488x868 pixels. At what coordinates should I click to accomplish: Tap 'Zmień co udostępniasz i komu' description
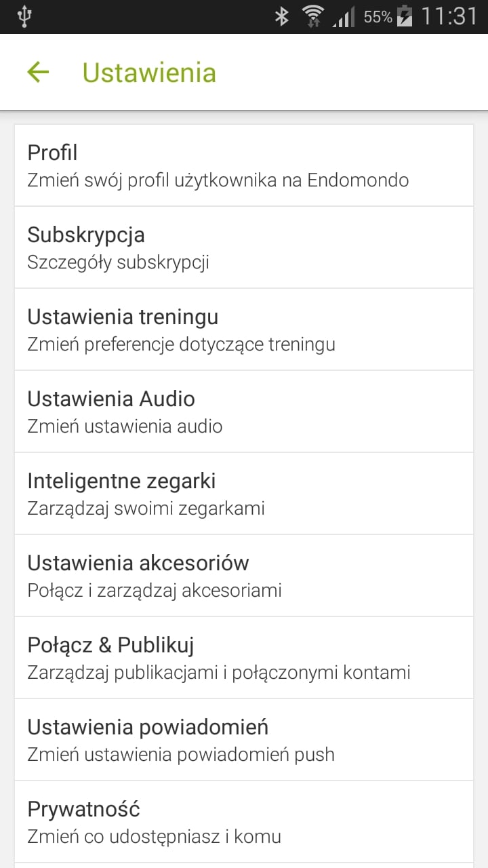[x=154, y=837]
